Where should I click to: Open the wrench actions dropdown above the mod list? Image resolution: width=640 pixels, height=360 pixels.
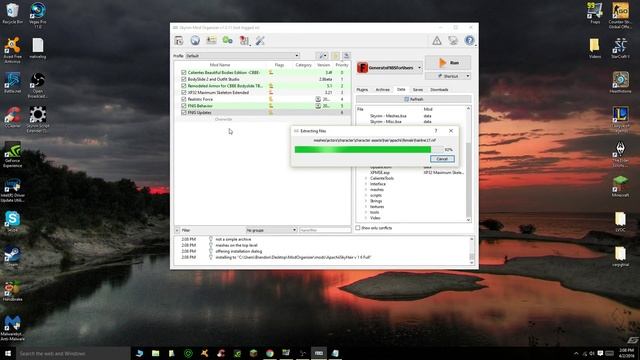322,56
